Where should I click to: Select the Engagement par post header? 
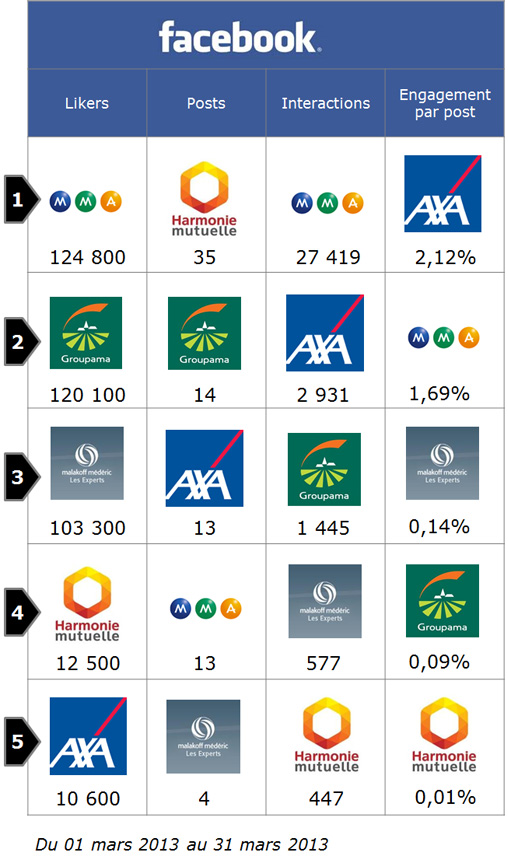tap(445, 103)
